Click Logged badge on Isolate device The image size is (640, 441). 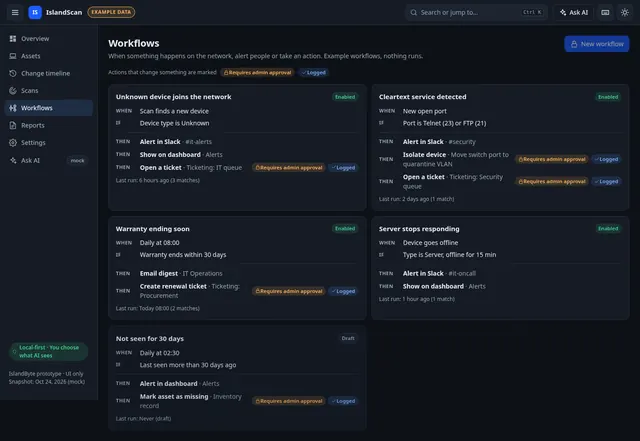point(607,159)
